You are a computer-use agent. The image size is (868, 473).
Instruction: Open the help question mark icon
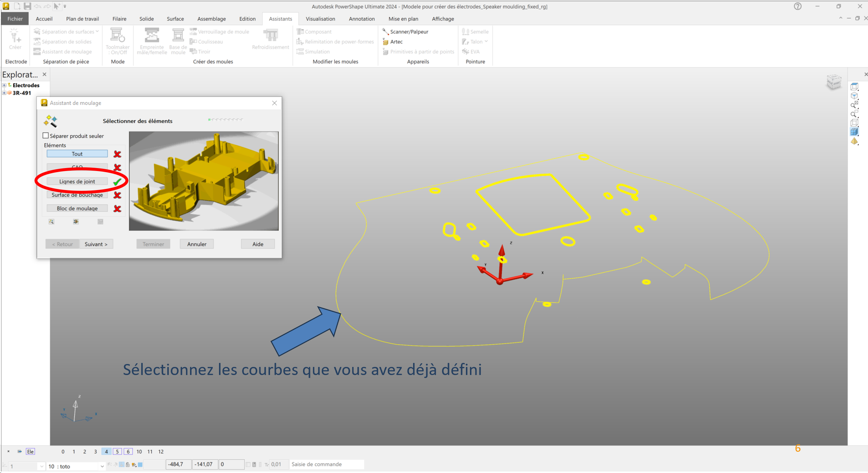click(798, 6)
